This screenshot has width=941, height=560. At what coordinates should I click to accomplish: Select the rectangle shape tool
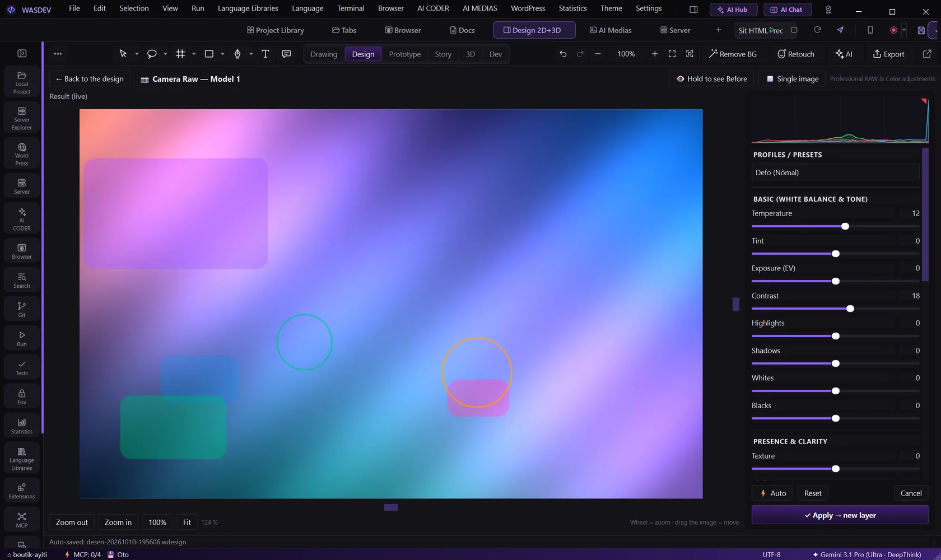pos(209,54)
